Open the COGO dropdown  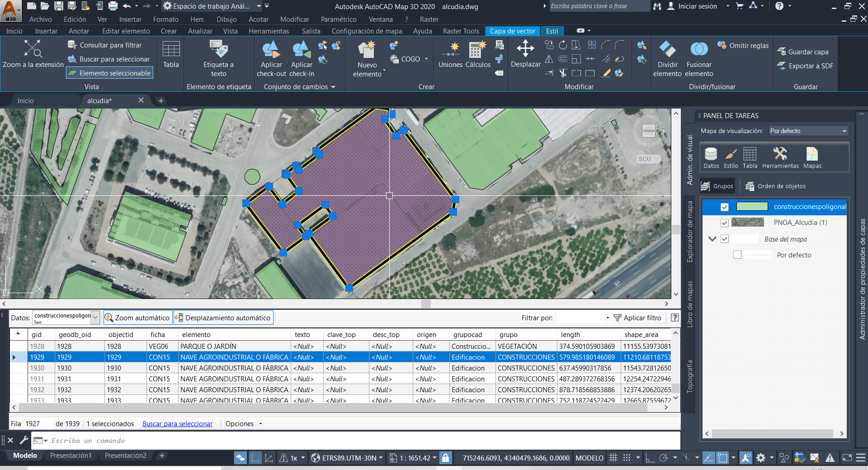425,59
